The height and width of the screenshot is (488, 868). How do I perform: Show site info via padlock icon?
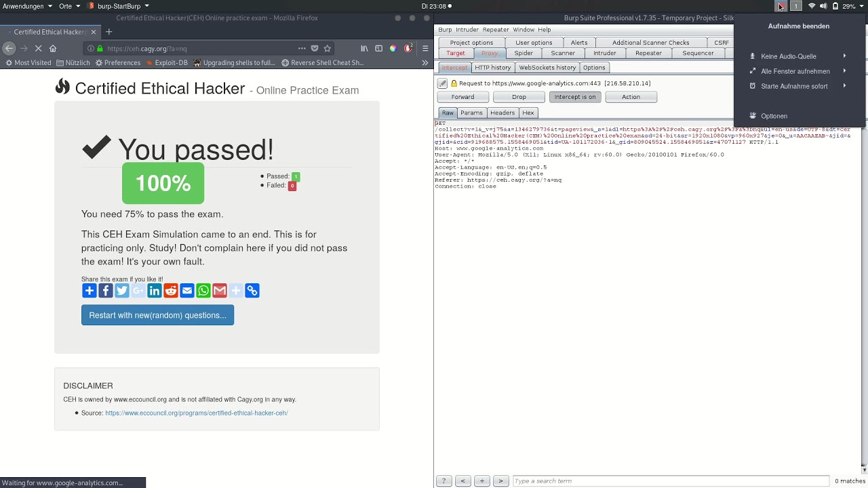tap(100, 48)
